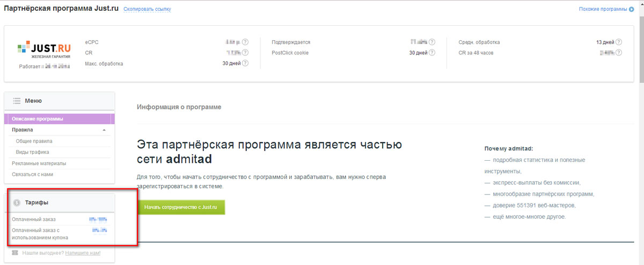Image resolution: width=644 pixels, height=265 pixels.
Task: Select Описание программы menu item
Action: (59, 119)
